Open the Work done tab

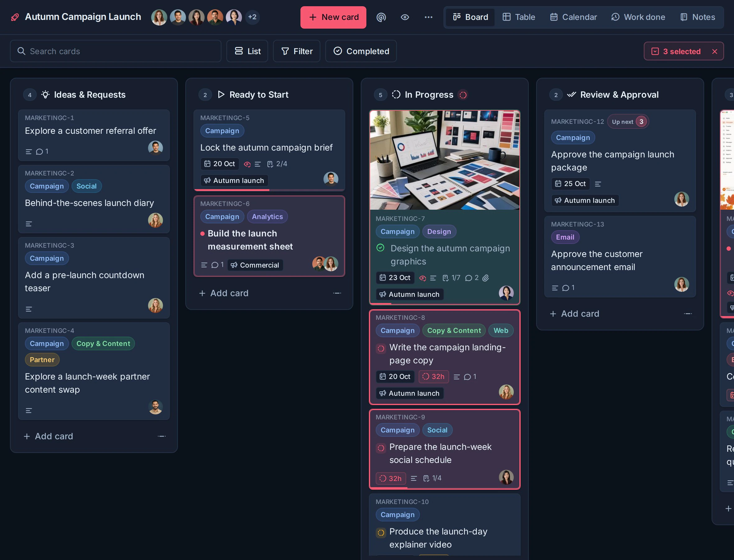[638, 17]
